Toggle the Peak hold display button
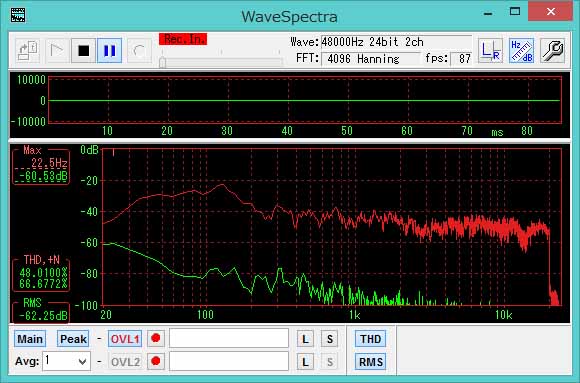The image size is (580, 383). (x=73, y=339)
